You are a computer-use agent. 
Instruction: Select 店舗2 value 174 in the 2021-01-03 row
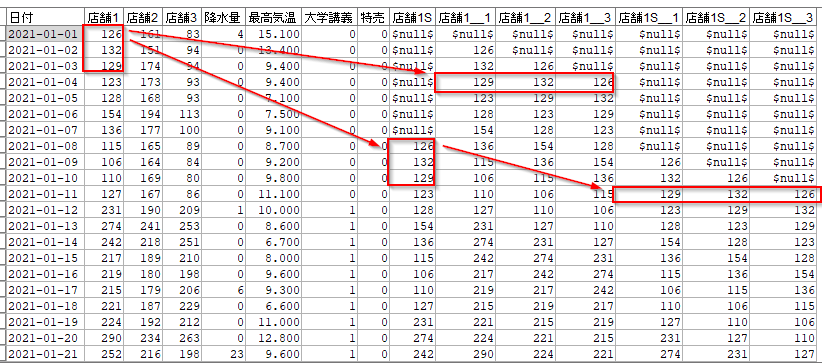(143, 67)
